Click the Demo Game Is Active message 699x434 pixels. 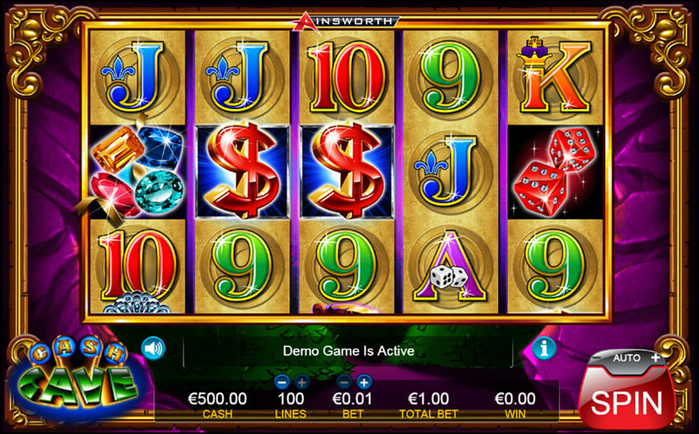click(349, 351)
